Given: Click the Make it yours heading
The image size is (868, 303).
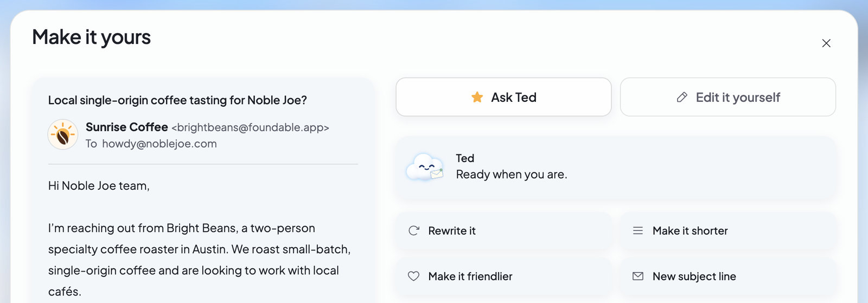Looking at the screenshot, I should click(x=91, y=37).
